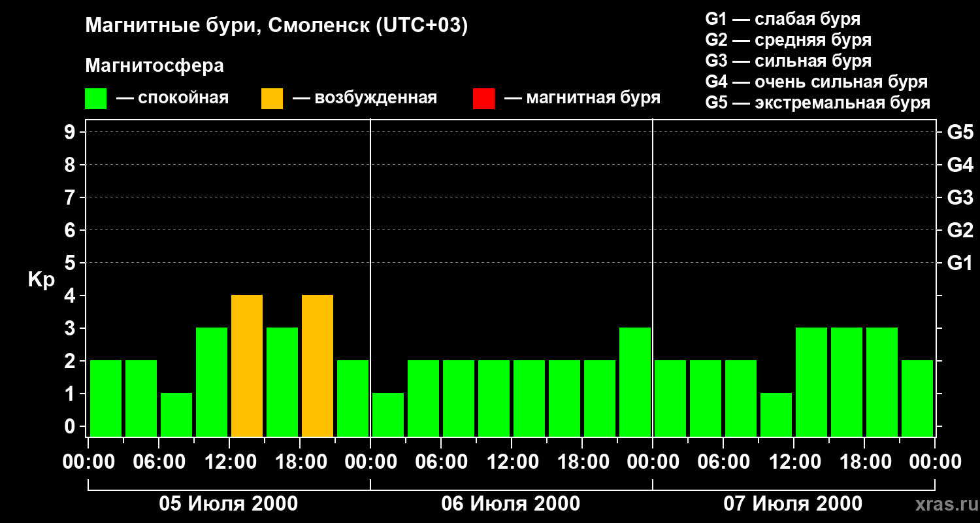This screenshot has width=980, height=523.
Task: Click the "— спокойная" legend label
Action: pos(172,98)
